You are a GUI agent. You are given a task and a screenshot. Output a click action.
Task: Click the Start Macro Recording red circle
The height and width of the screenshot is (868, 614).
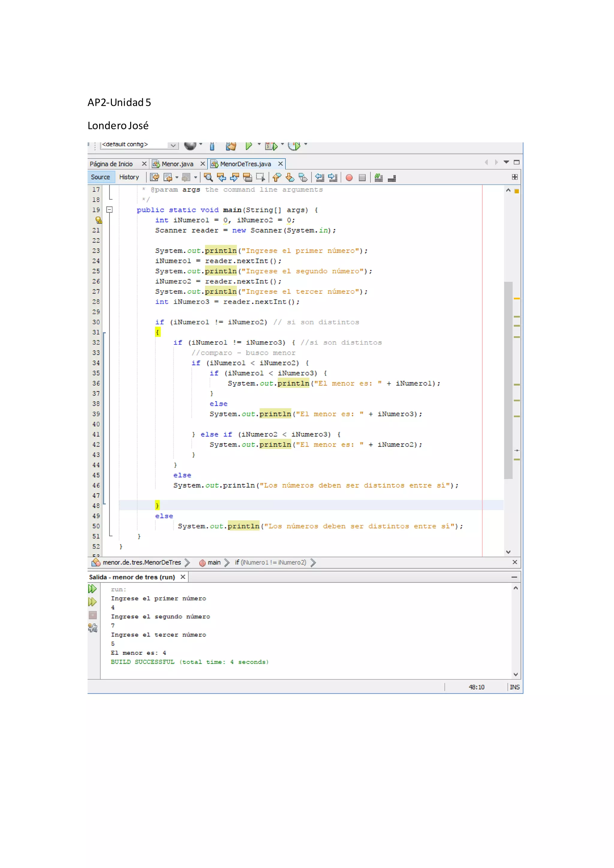tap(349, 177)
